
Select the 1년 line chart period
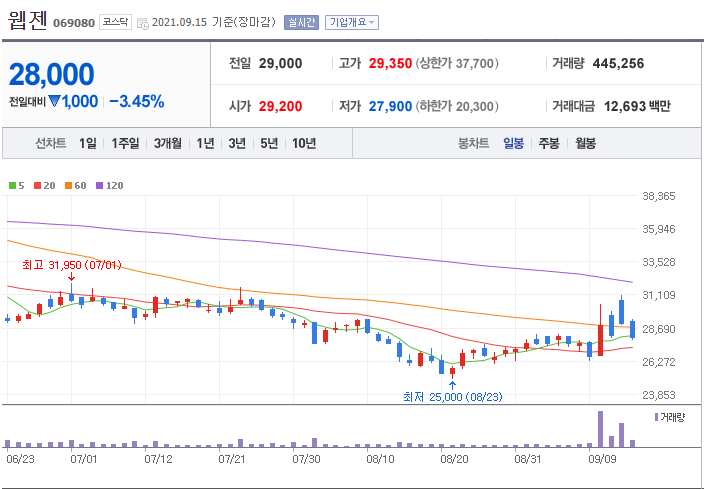pyautogui.click(x=205, y=143)
